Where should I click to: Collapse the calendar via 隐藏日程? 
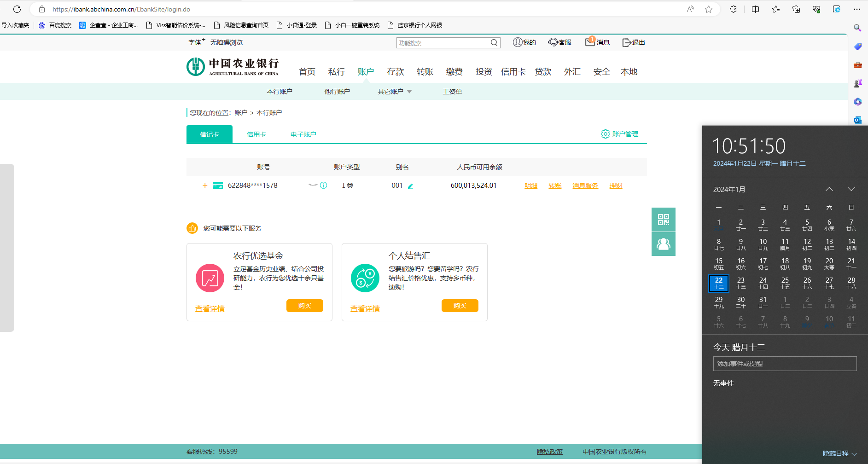point(839,453)
